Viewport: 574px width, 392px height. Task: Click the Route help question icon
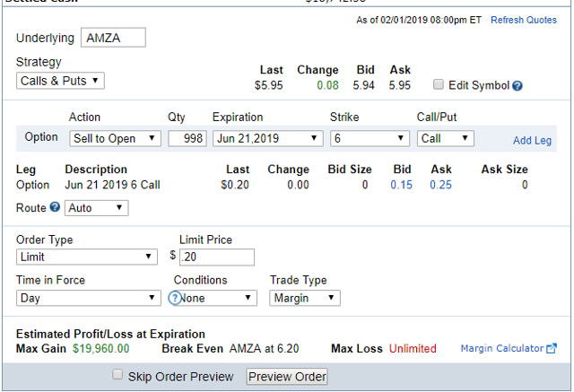point(55,207)
